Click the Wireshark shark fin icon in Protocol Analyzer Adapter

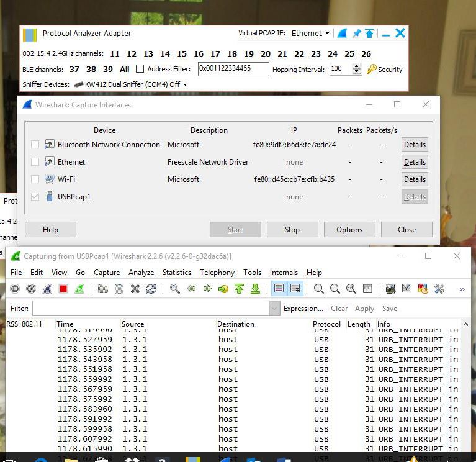coord(342,33)
